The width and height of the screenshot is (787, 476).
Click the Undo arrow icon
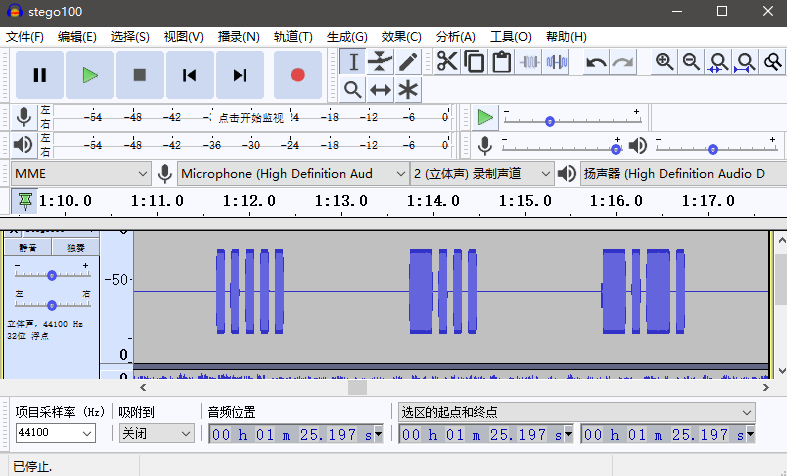click(596, 62)
